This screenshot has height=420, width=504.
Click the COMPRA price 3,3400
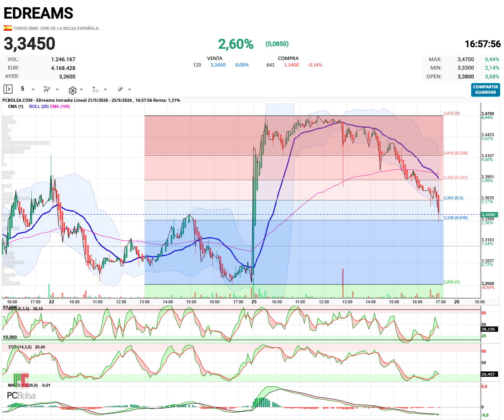291,65
